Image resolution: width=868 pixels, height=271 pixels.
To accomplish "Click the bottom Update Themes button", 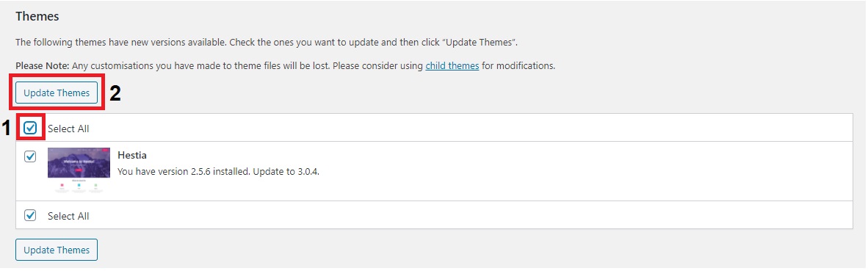I will (57, 250).
